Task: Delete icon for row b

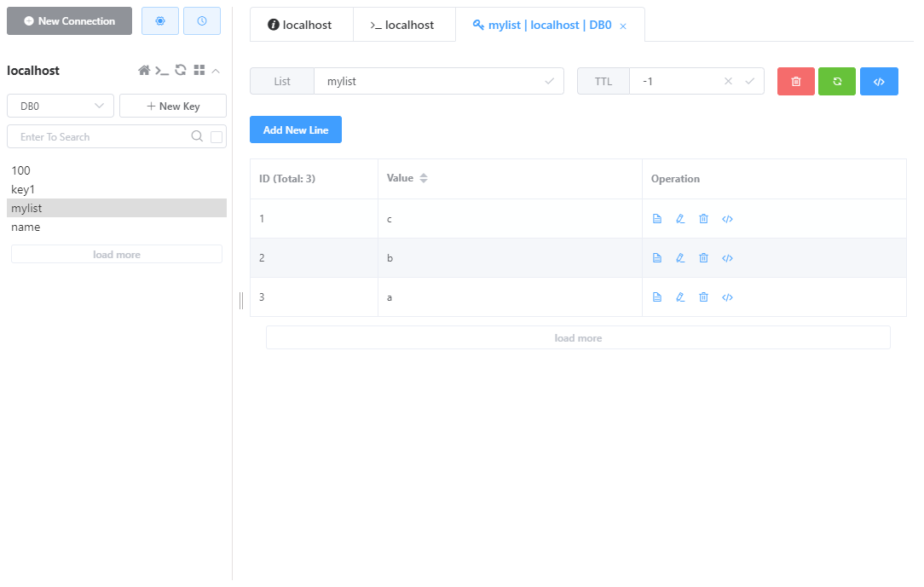Action: pos(703,258)
